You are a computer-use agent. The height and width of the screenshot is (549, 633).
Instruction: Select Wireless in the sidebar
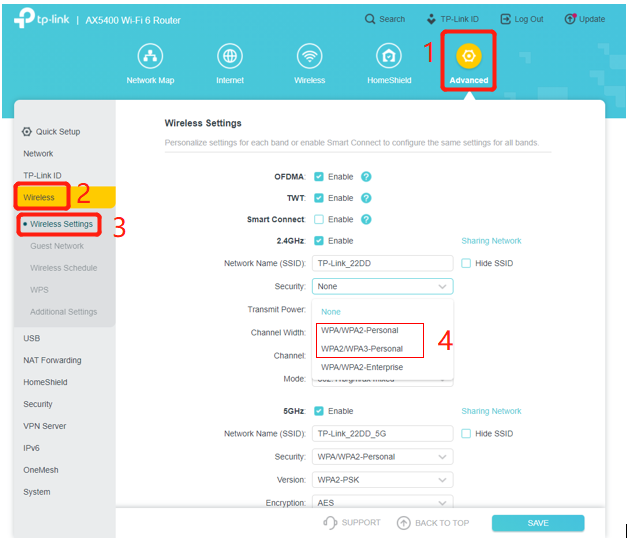pyautogui.click(x=39, y=197)
